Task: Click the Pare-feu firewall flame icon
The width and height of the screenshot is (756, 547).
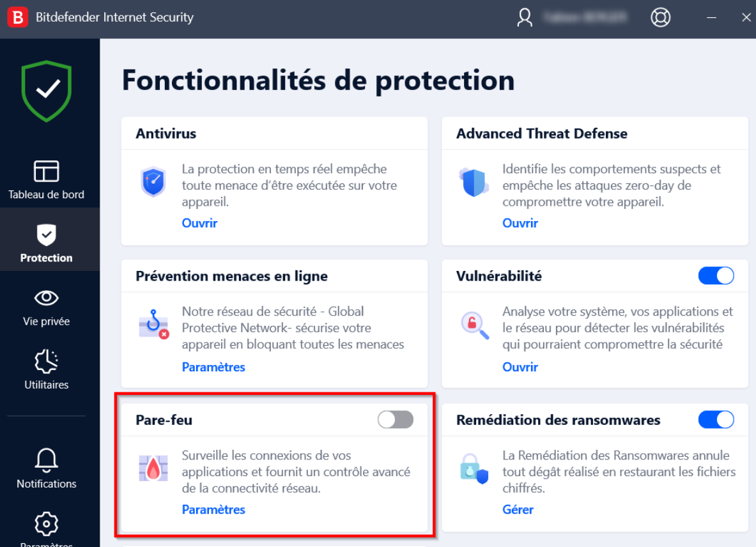Action: [x=153, y=468]
